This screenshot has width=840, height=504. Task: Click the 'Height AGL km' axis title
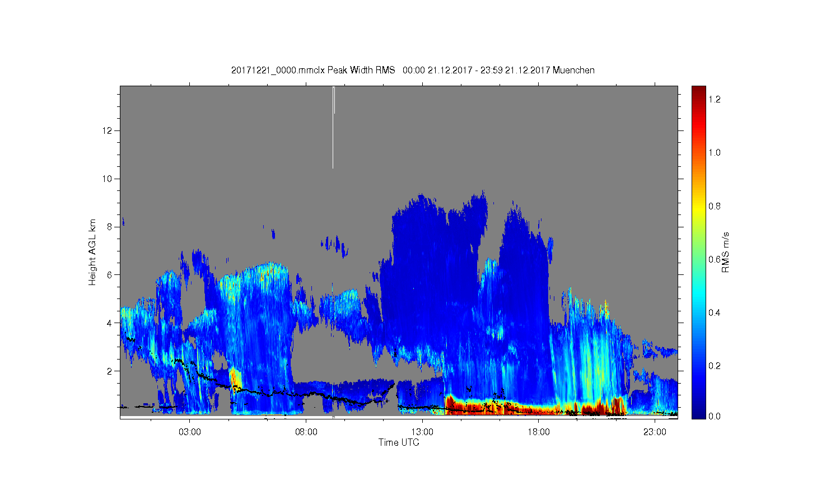point(92,252)
